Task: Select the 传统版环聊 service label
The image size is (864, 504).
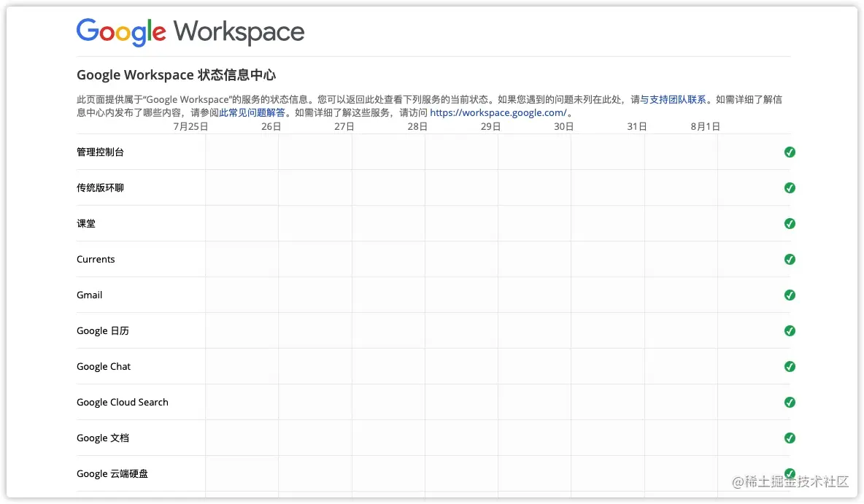Action: (x=100, y=188)
